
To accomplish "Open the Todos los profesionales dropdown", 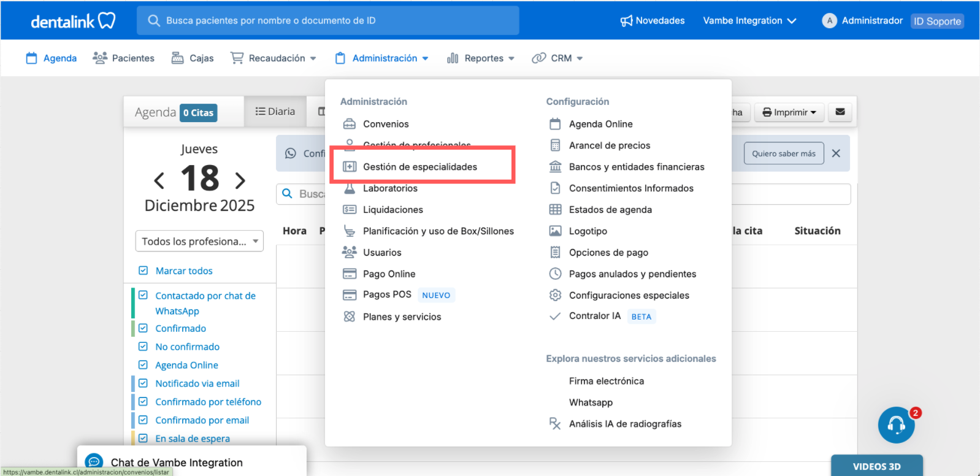I will (199, 241).
